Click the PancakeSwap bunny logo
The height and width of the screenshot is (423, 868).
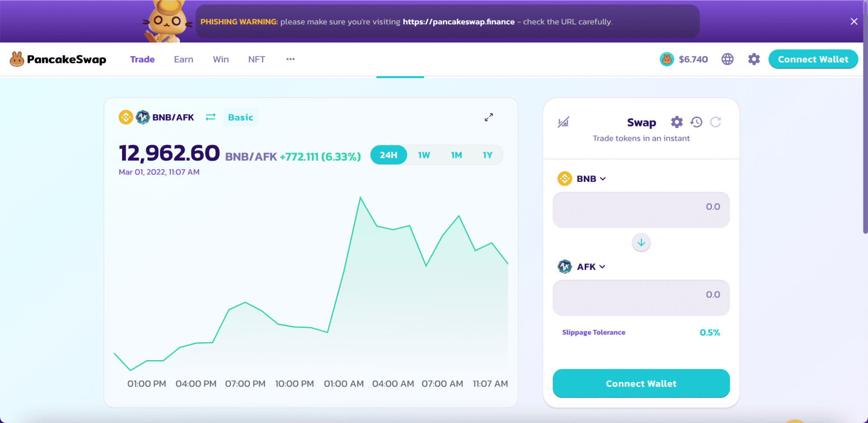coord(17,59)
